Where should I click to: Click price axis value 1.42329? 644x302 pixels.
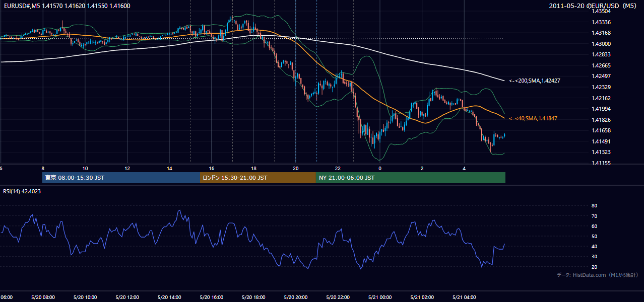pyautogui.click(x=601, y=87)
